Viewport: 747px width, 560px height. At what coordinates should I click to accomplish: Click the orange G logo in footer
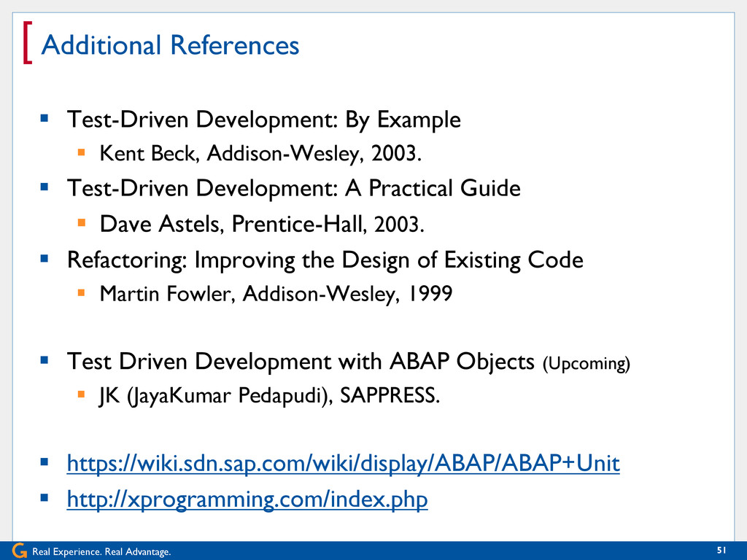pyautogui.click(x=20, y=551)
